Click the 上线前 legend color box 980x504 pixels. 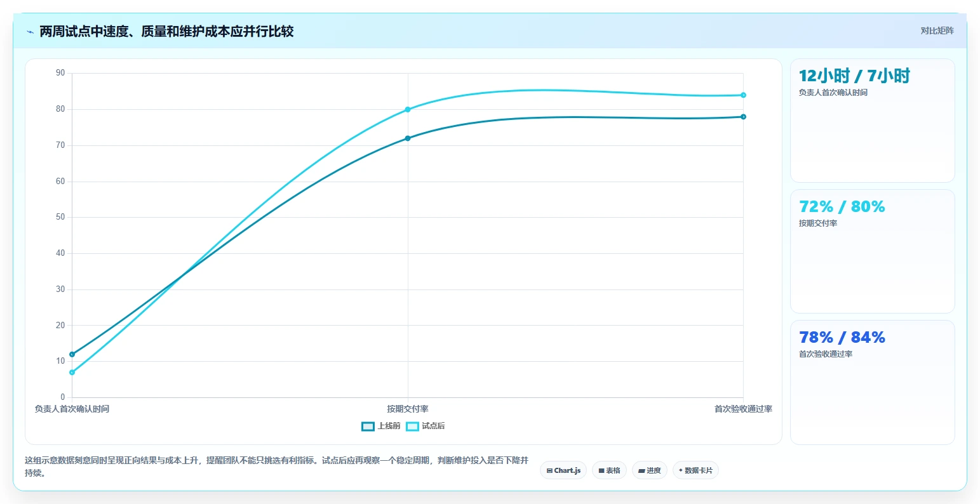click(368, 426)
